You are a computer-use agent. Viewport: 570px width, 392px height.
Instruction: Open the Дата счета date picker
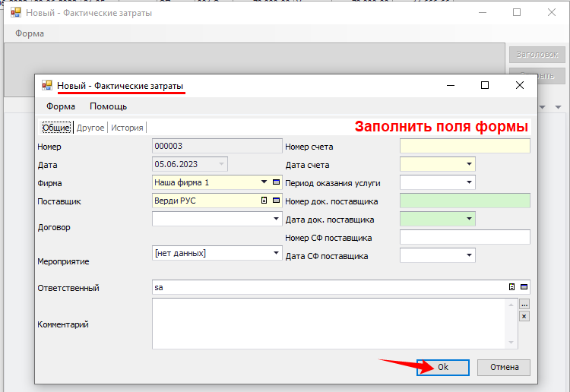point(469,164)
